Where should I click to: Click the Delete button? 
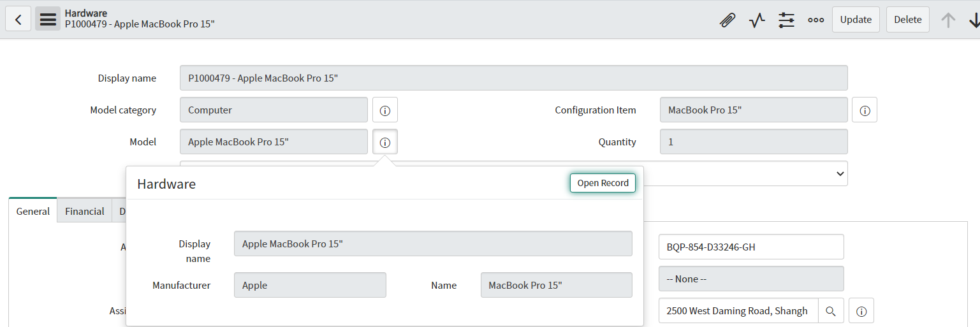coord(908,20)
